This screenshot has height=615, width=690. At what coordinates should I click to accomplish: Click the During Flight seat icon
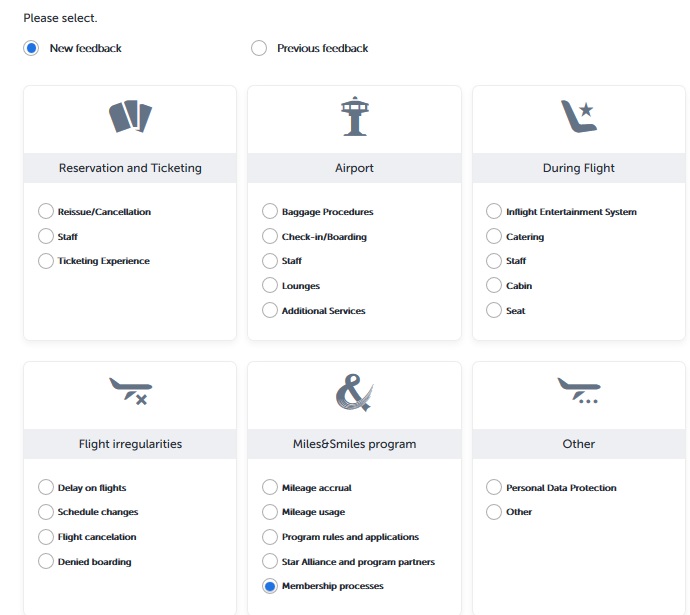(x=578, y=117)
